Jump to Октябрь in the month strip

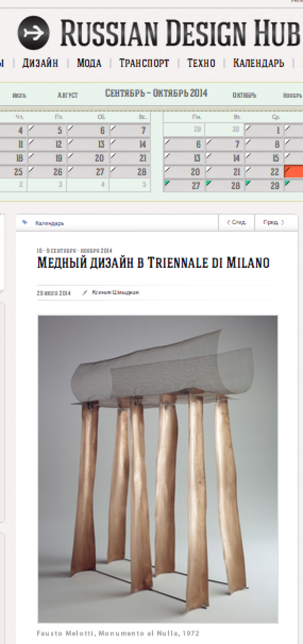tap(244, 95)
